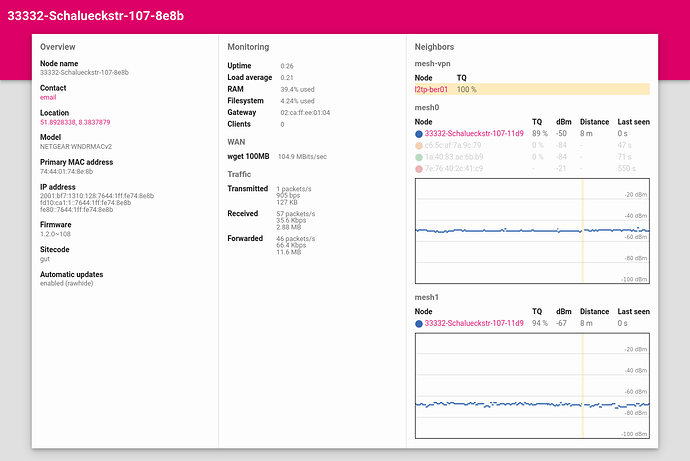690x461 pixels.
Task: Open the l2tp-ber01 mesh-vpn node
Action: click(x=431, y=89)
